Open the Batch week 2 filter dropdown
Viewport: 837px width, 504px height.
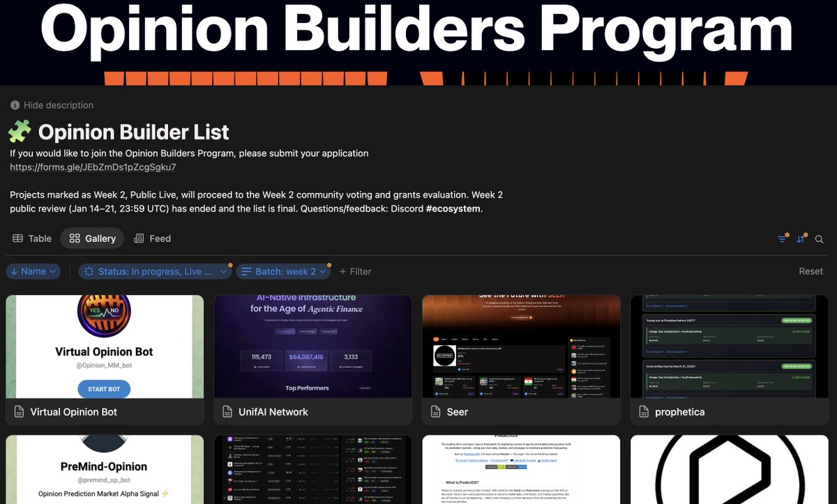click(x=283, y=271)
